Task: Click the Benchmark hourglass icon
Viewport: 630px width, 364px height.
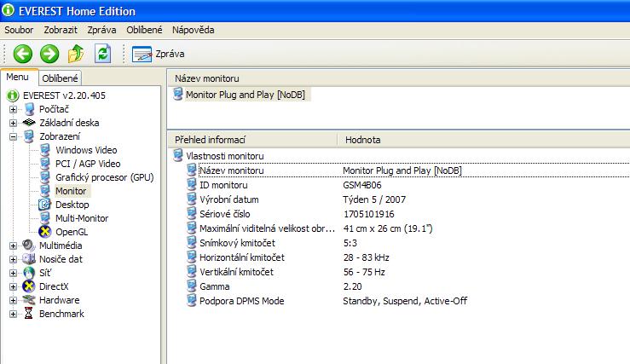Action: point(28,314)
